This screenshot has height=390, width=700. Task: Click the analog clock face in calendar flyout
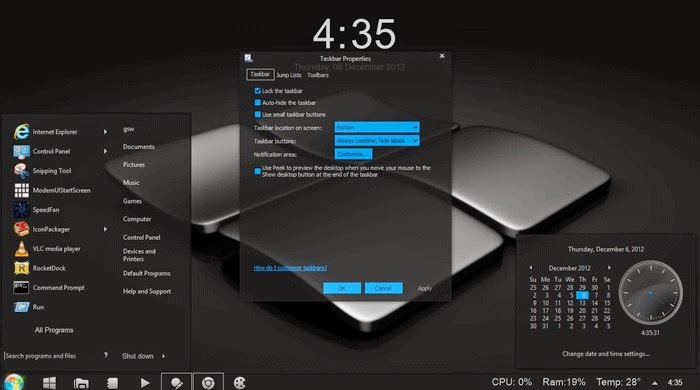tap(650, 292)
